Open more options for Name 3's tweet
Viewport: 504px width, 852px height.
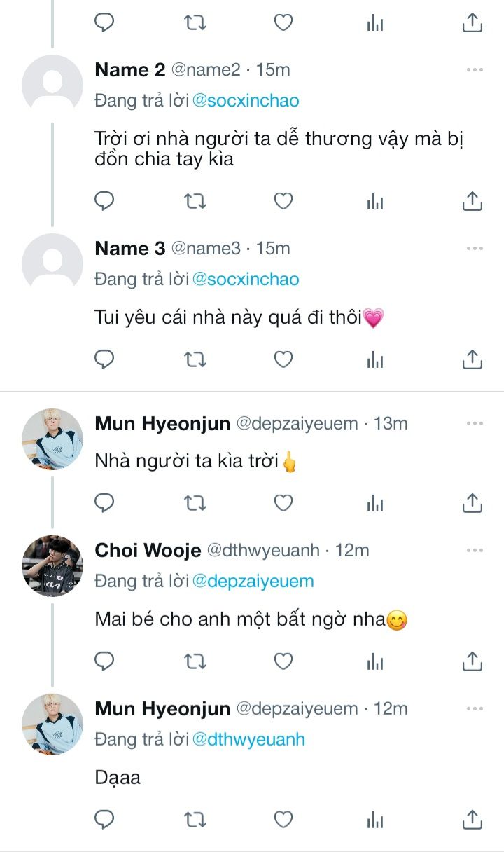pos(475,249)
